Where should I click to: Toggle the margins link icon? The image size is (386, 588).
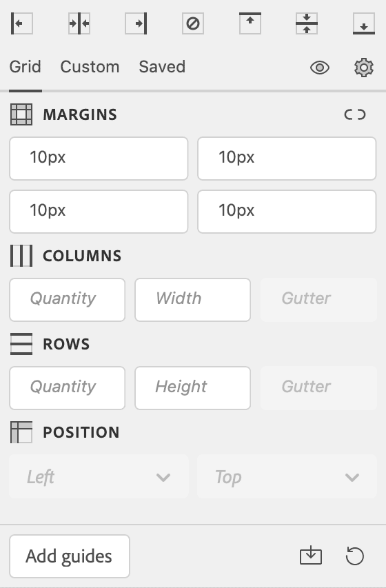click(355, 114)
